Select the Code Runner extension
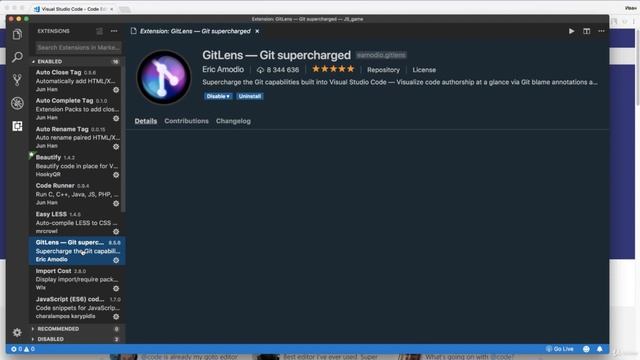Viewport: 640px width, 360px height. (77, 194)
